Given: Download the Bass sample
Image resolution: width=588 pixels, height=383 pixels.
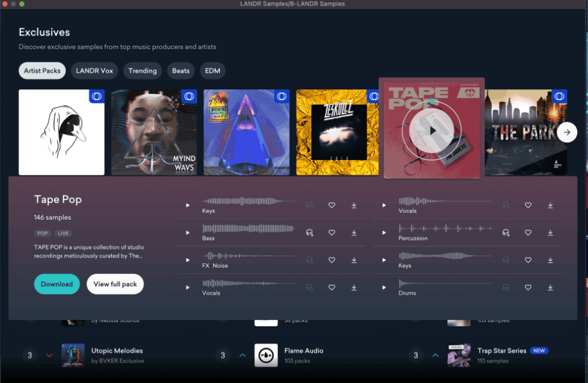Looking at the screenshot, I should pos(354,233).
